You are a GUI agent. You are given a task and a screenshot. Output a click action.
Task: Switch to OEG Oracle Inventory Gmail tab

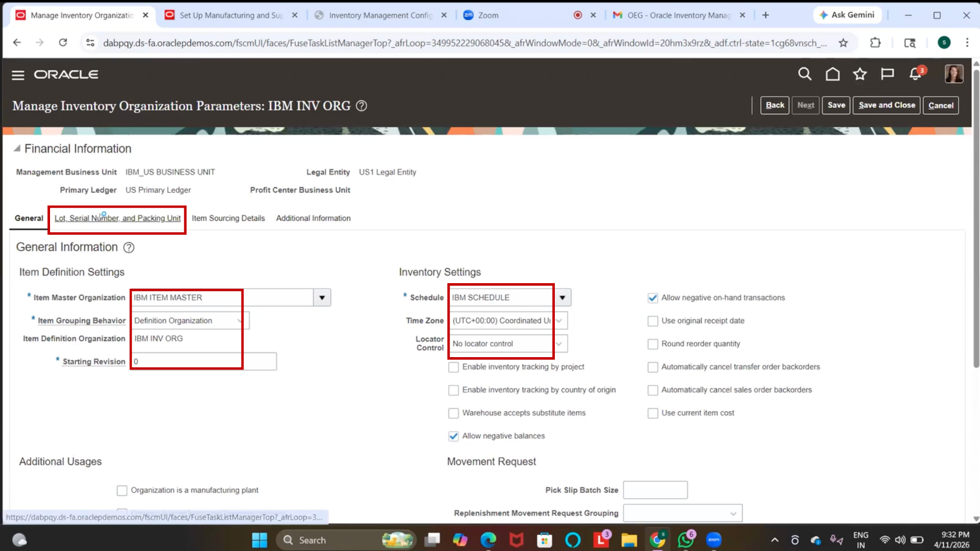point(679,15)
